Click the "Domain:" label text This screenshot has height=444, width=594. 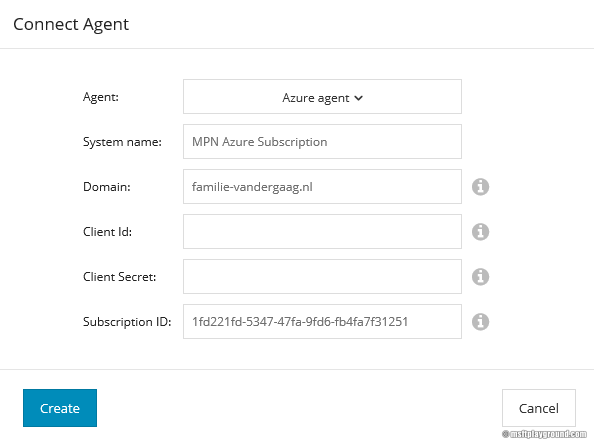click(107, 187)
